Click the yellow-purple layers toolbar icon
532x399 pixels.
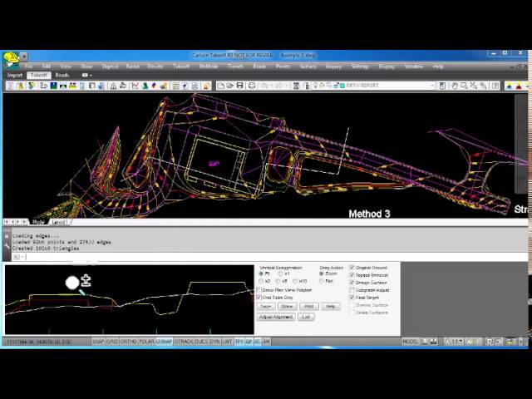coord(72,86)
